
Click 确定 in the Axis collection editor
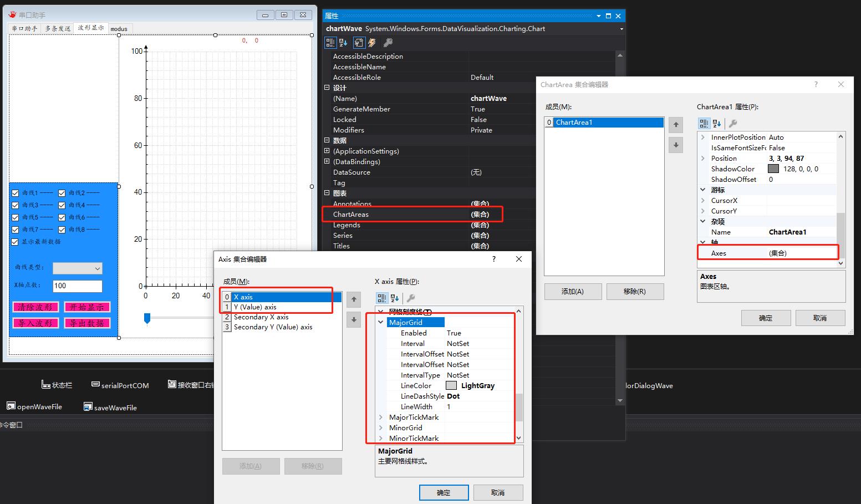(x=444, y=492)
